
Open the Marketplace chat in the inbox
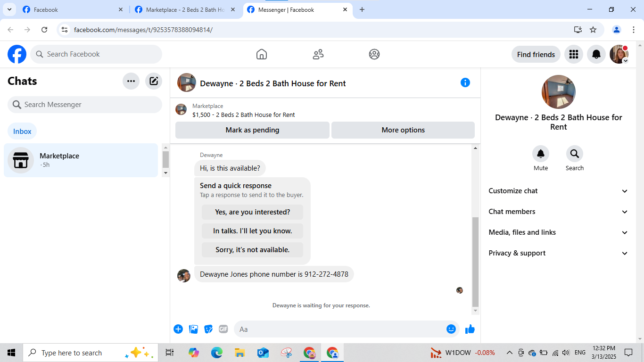tap(81, 160)
